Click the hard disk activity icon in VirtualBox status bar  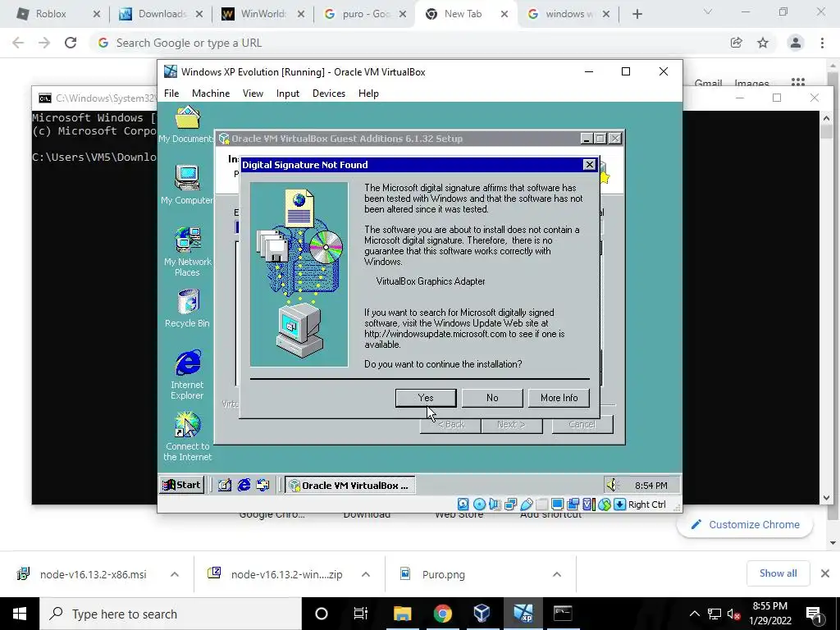[x=463, y=504]
